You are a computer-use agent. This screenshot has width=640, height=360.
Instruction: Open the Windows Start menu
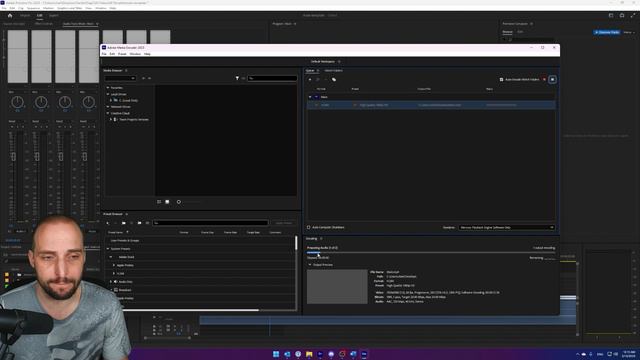276,354
